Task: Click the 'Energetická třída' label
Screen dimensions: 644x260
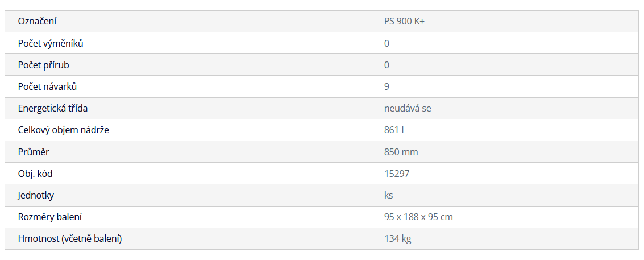Action: pos(53,108)
